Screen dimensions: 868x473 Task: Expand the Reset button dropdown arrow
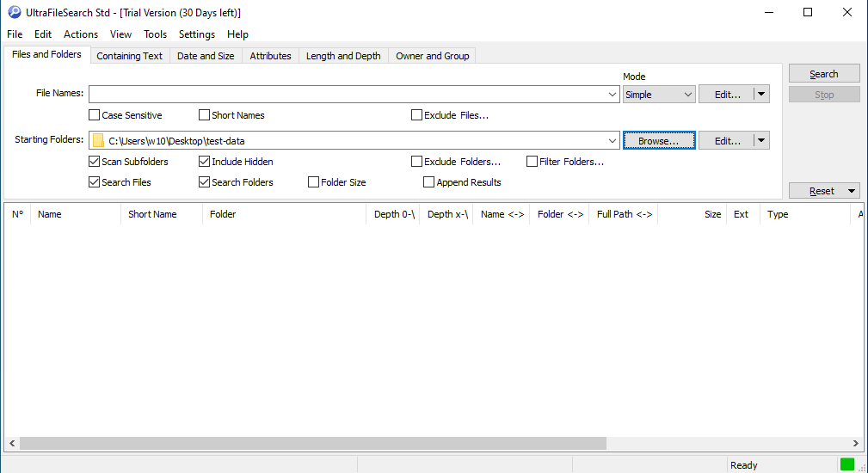[852, 191]
